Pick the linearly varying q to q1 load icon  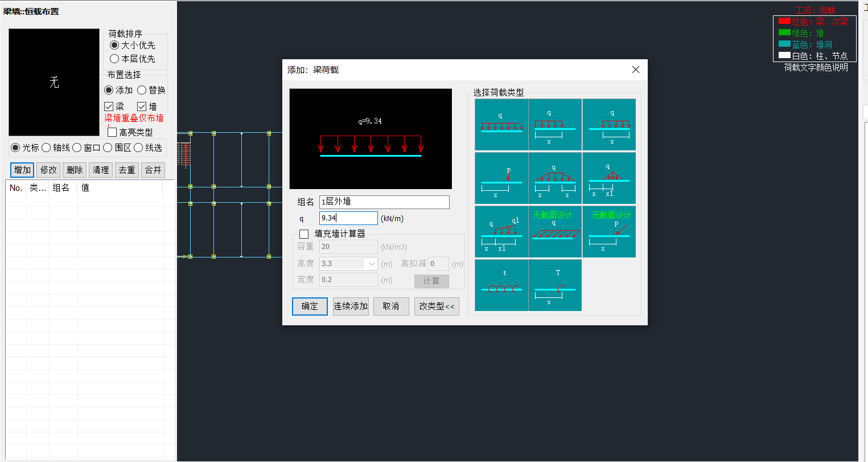pyautogui.click(x=501, y=232)
